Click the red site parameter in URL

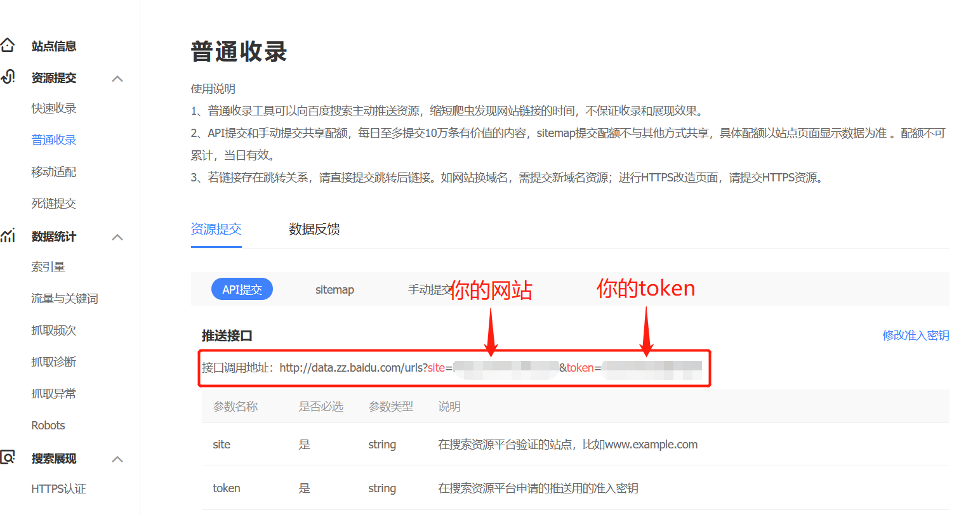click(x=437, y=368)
